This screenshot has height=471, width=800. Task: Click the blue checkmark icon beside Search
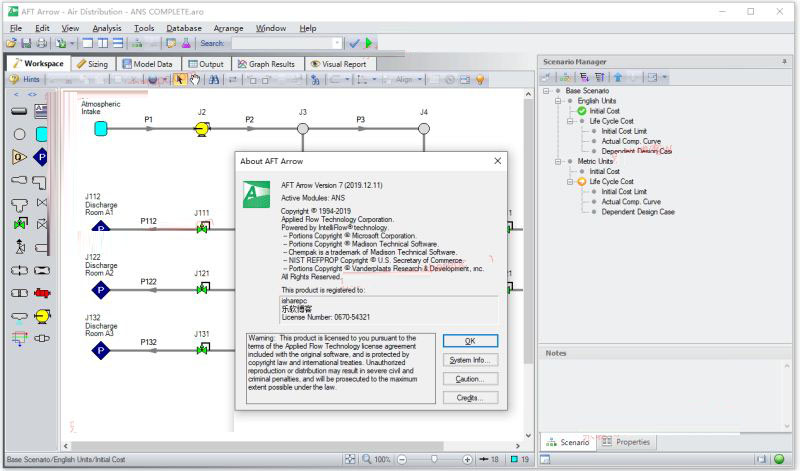click(x=354, y=43)
